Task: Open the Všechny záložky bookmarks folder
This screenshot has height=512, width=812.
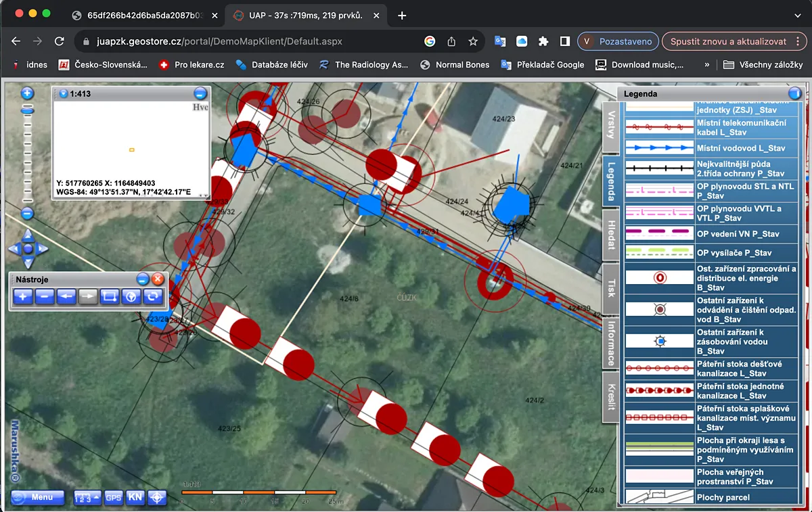Action: [x=763, y=65]
